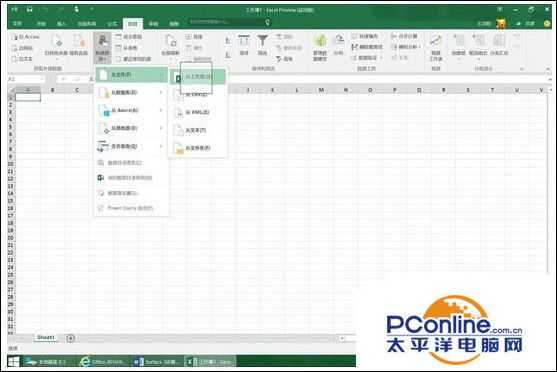This screenshot has width=557, height=372.
Task: Click Connections (连接) icon in ribbon
Action: [188, 37]
